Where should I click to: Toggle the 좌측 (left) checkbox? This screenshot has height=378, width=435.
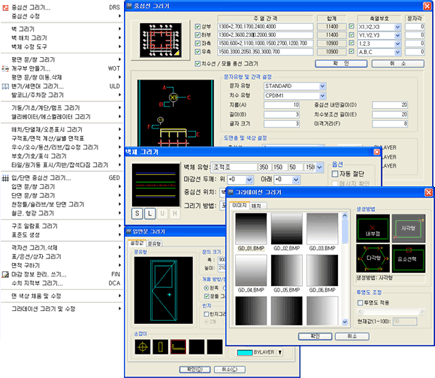point(198,43)
